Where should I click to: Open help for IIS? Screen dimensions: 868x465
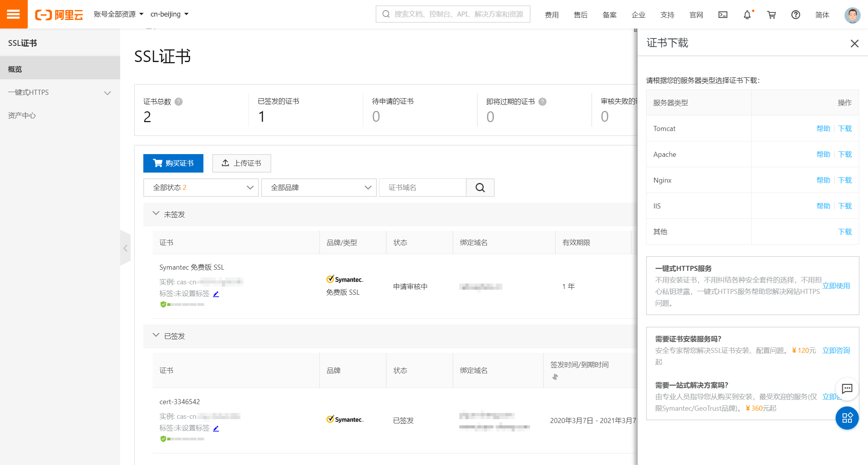tap(823, 206)
